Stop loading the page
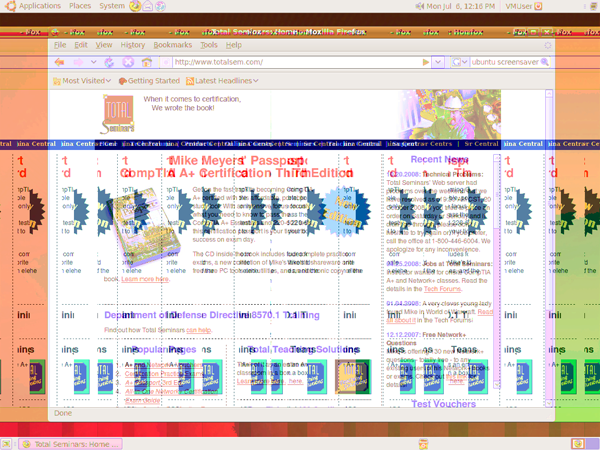 pyautogui.click(x=128, y=62)
